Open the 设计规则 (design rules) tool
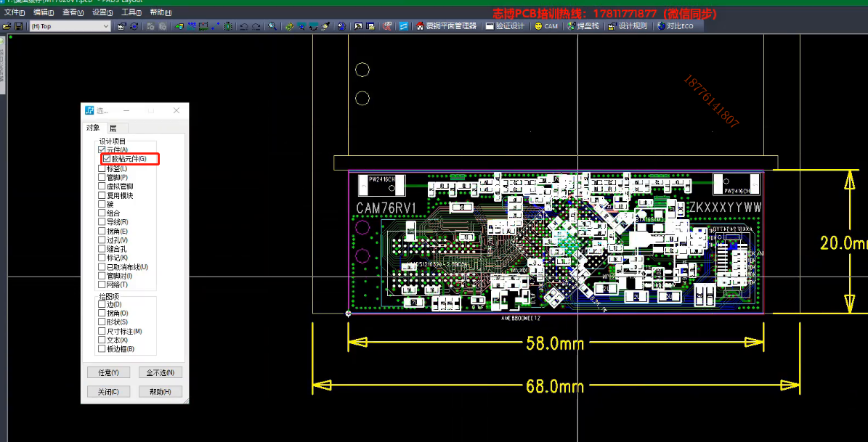Image resolution: width=868 pixels, height=442 pixels. point(628,25)
